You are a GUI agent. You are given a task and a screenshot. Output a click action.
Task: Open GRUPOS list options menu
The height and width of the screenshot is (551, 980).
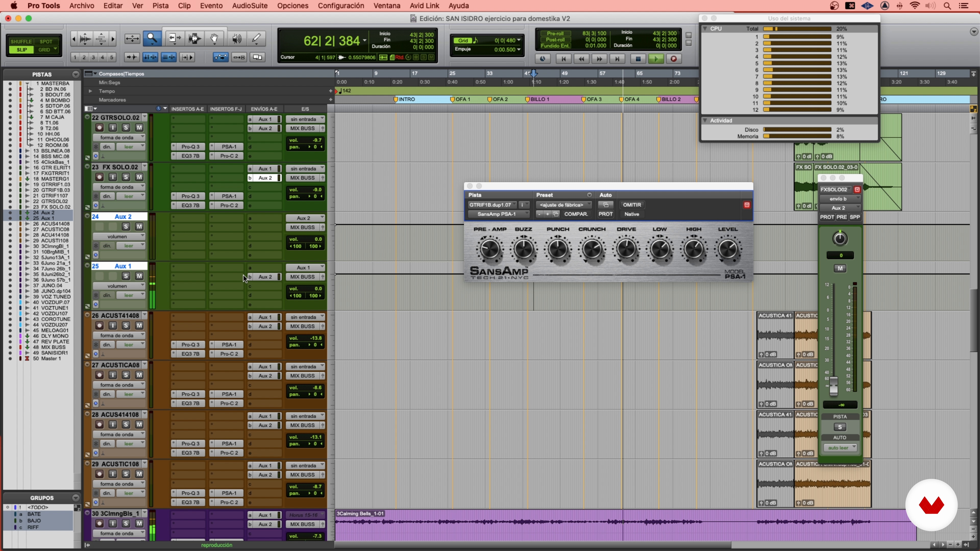76,498
